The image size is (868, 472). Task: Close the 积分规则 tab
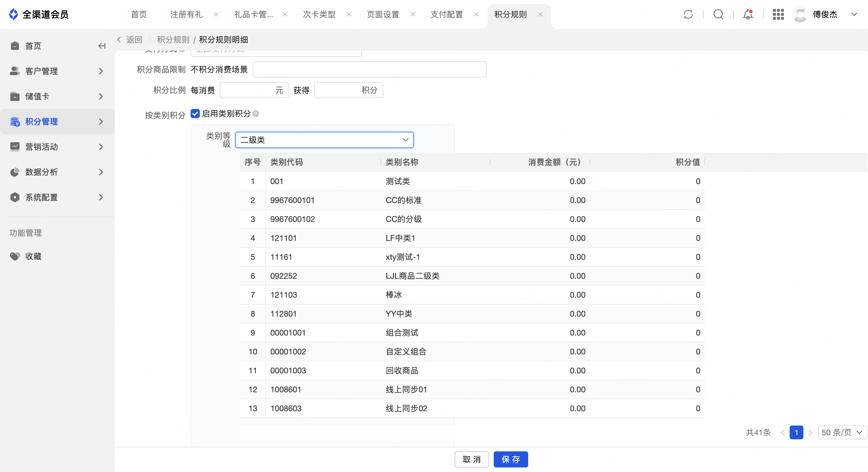[x=540, y=14]
